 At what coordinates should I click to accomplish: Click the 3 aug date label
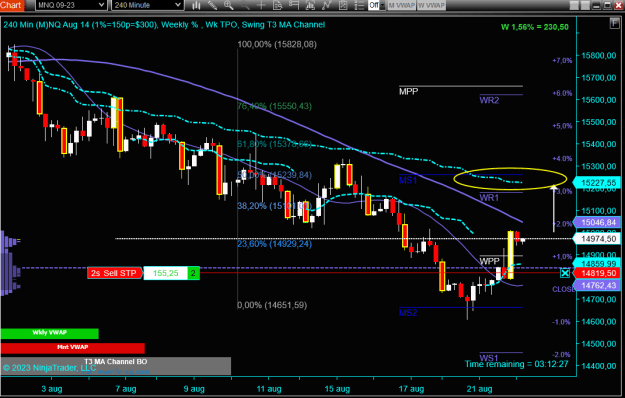pos(52,389)
